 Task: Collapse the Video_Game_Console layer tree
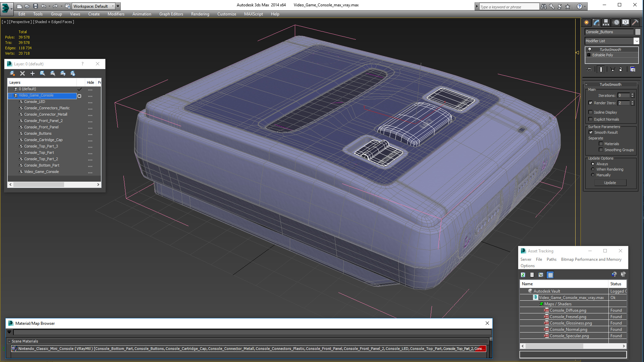10,96
